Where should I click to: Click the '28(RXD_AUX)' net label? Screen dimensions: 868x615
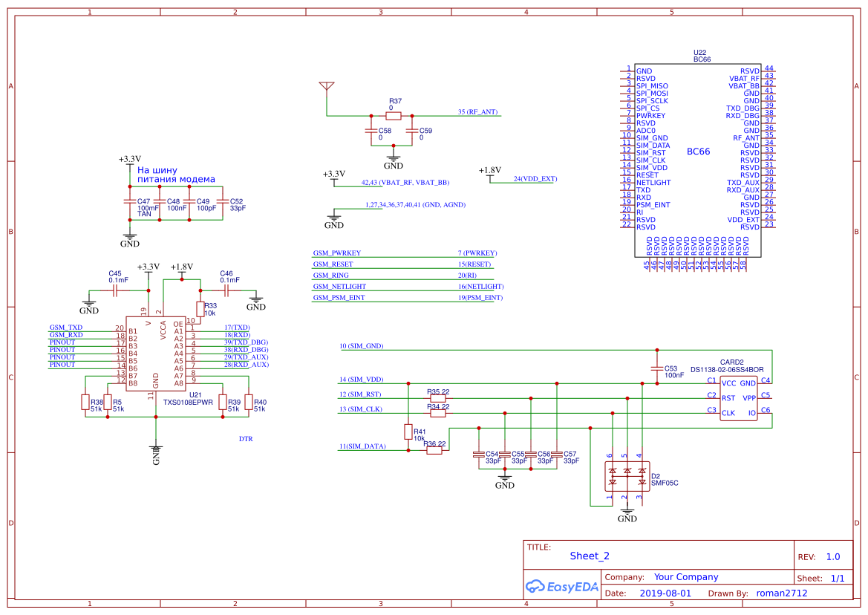247,364
